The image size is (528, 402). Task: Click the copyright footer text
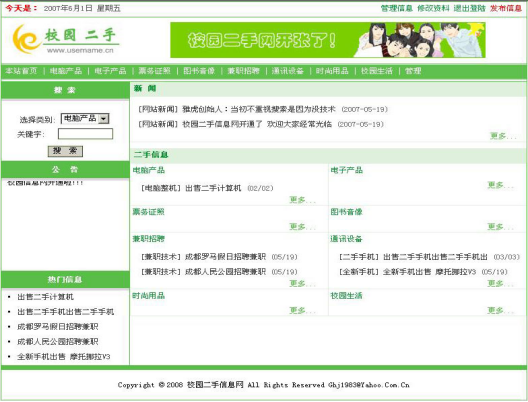click(x=264, y=385)
